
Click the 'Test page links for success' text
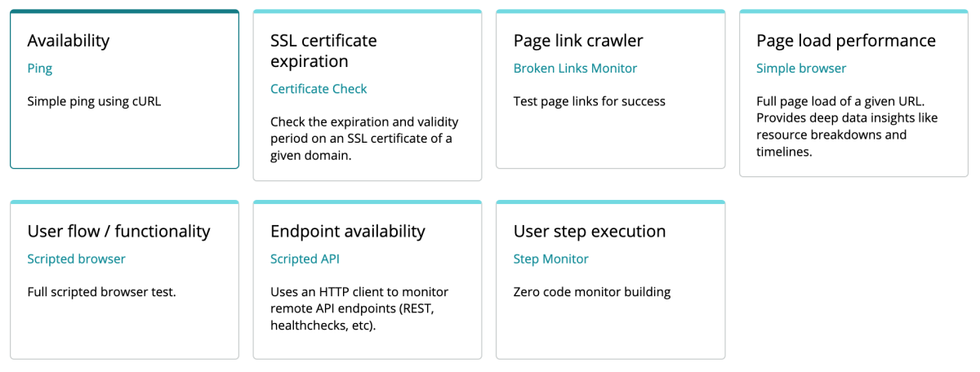[590, 102]
